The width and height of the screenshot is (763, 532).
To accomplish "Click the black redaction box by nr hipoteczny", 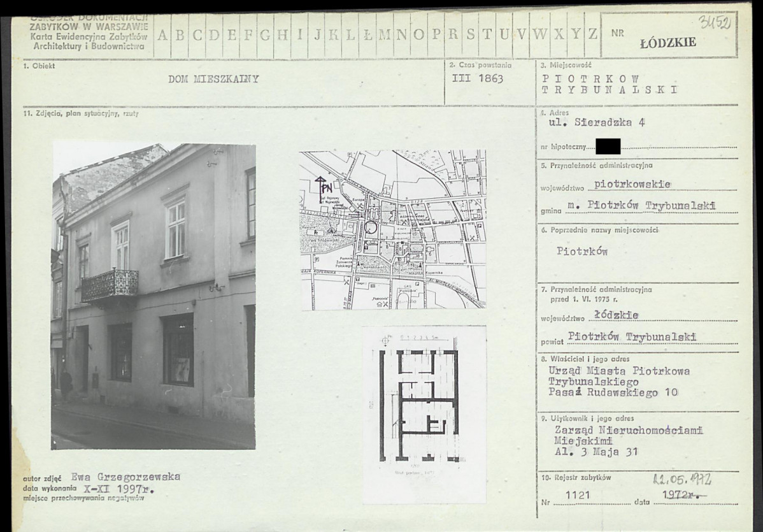I will pyautogui.click(x=608, y=147).
